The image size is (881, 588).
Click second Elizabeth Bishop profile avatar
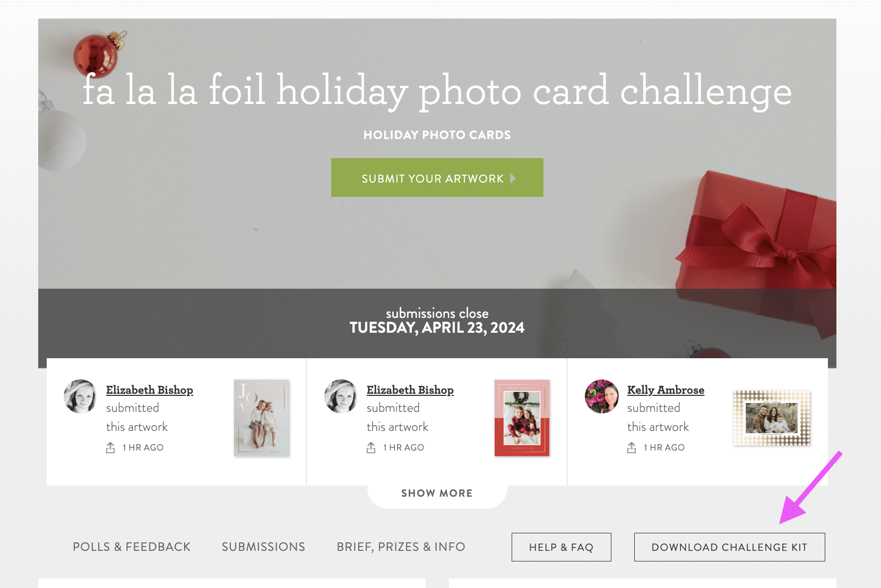click(x=341, y=396)
